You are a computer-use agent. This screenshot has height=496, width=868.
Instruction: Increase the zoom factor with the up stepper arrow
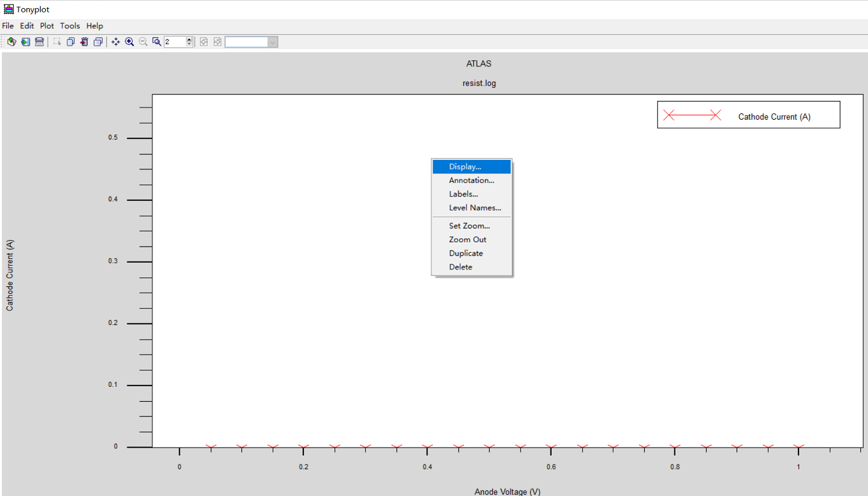point(189,39)
